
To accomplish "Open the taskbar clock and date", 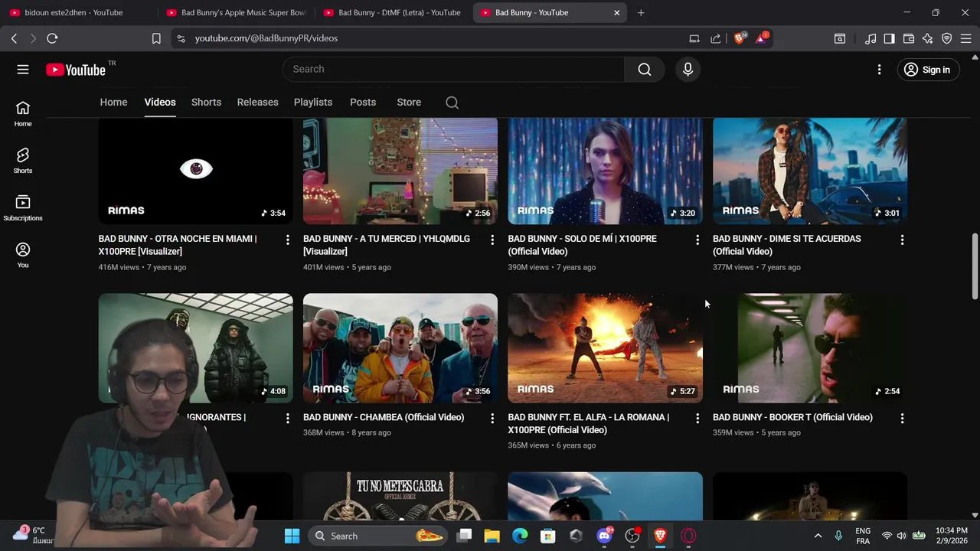I will (952, 536).
